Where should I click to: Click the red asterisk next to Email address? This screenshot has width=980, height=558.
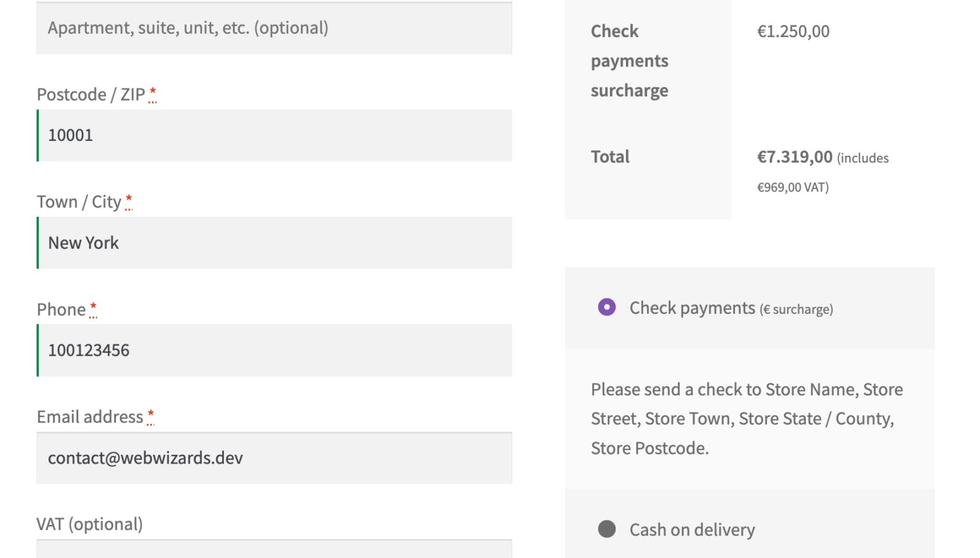151,415
